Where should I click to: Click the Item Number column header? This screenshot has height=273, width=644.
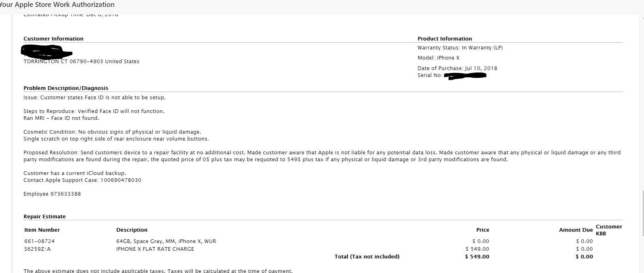point(42,230)
